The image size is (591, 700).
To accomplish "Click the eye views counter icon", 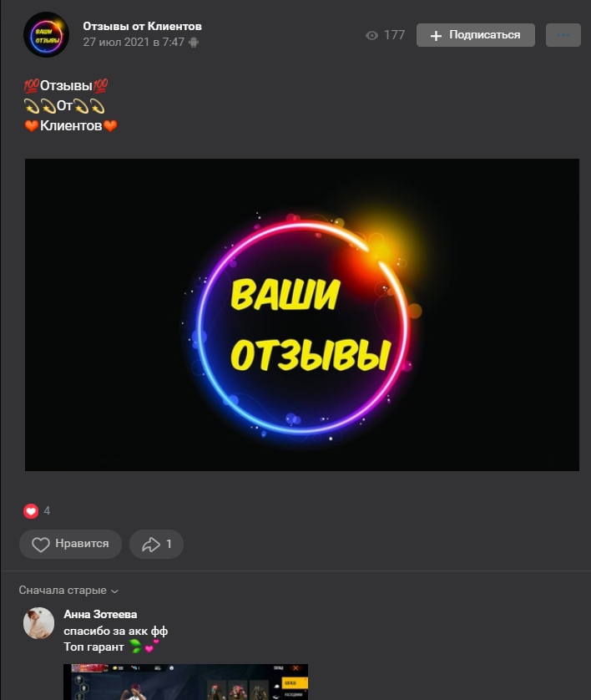I will point(371,35).
